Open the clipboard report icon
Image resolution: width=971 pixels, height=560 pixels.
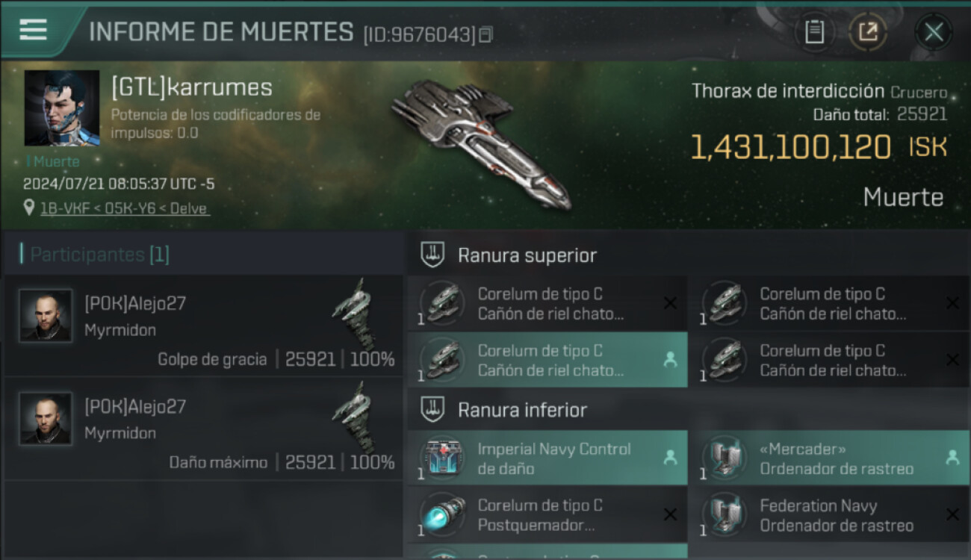814,31
